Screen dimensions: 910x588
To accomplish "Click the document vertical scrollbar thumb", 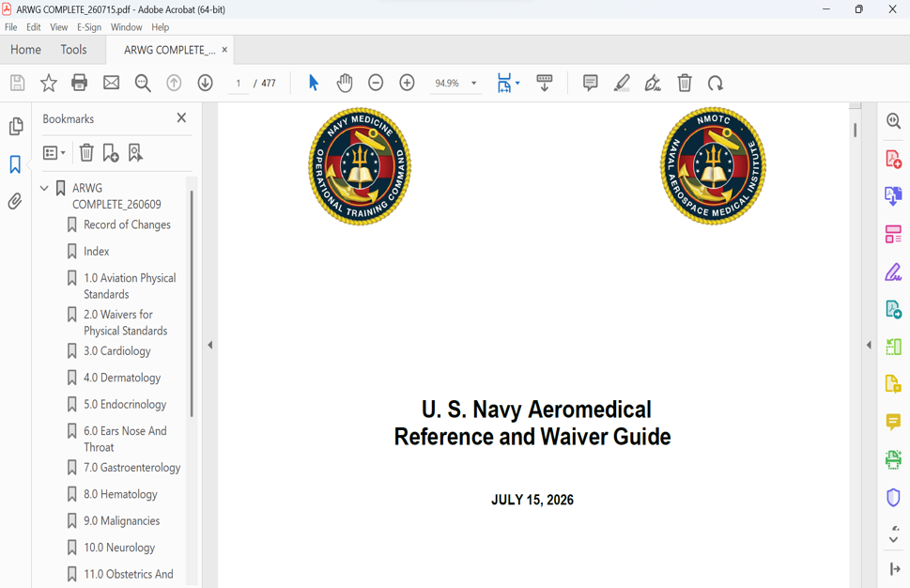I will coord(855,130).
